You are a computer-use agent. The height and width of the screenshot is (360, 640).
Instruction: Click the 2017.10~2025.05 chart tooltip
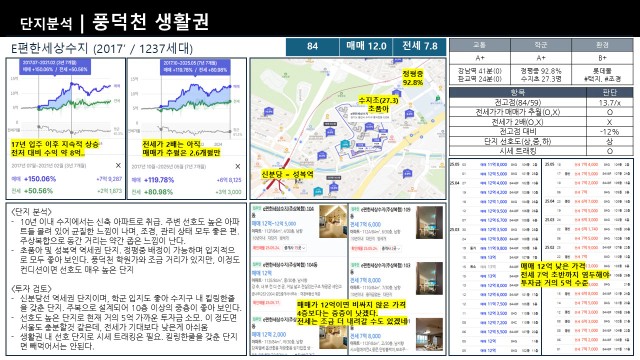[195, 67]
